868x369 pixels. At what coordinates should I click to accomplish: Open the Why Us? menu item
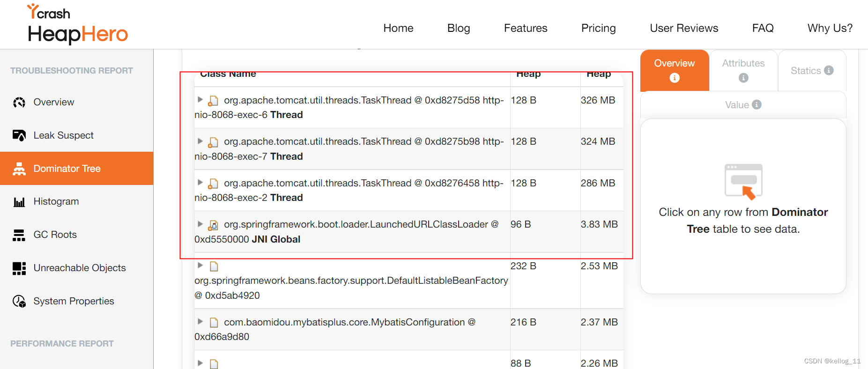pyautogui.click(x=830, y=28)
